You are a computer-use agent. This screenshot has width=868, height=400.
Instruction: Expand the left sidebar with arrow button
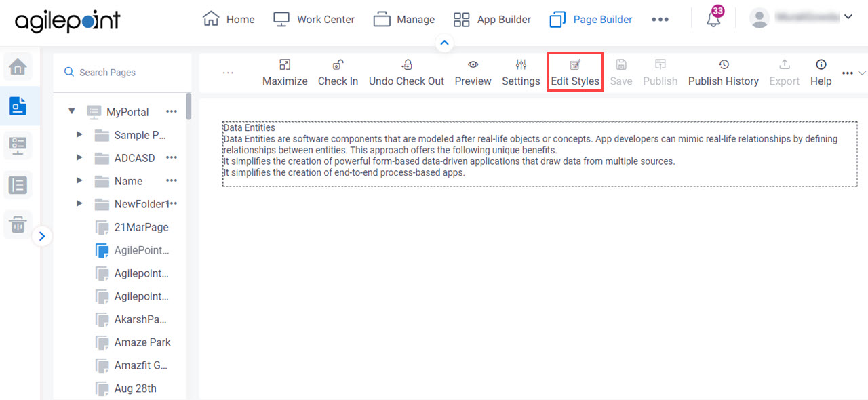(42, 236)
